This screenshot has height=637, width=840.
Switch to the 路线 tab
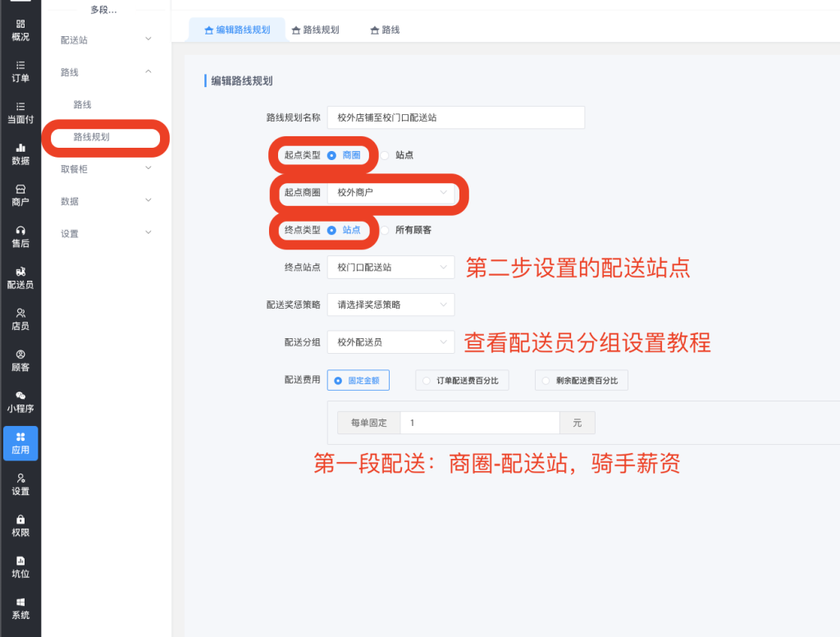tap(385, 30)
